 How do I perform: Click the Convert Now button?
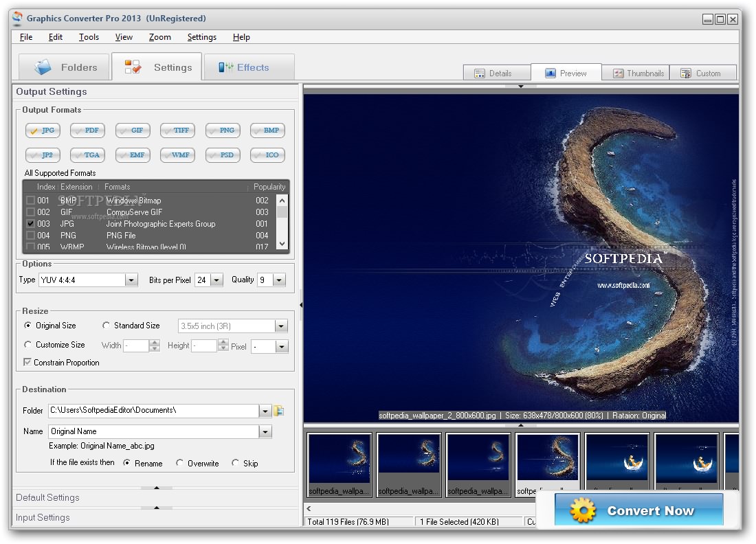click(x=639, y=510)
